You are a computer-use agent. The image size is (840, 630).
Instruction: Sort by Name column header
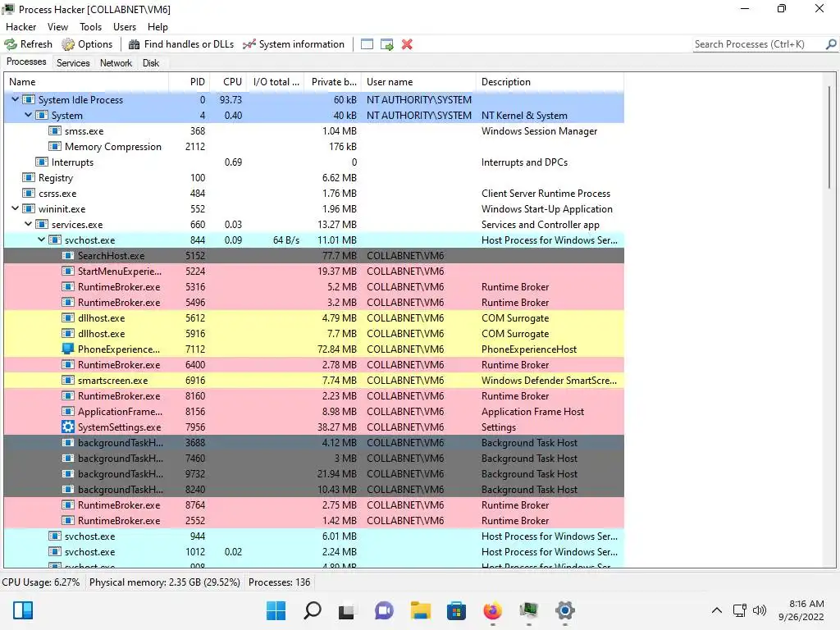[86, 82]
